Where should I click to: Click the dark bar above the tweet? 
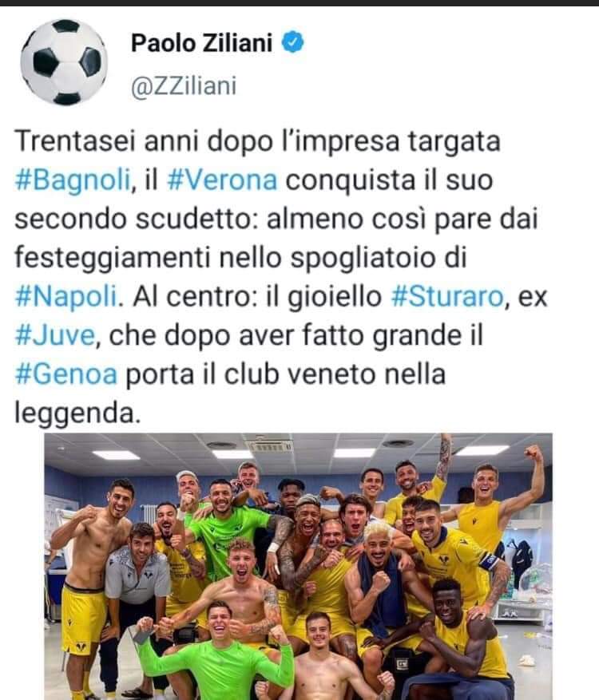299,3
